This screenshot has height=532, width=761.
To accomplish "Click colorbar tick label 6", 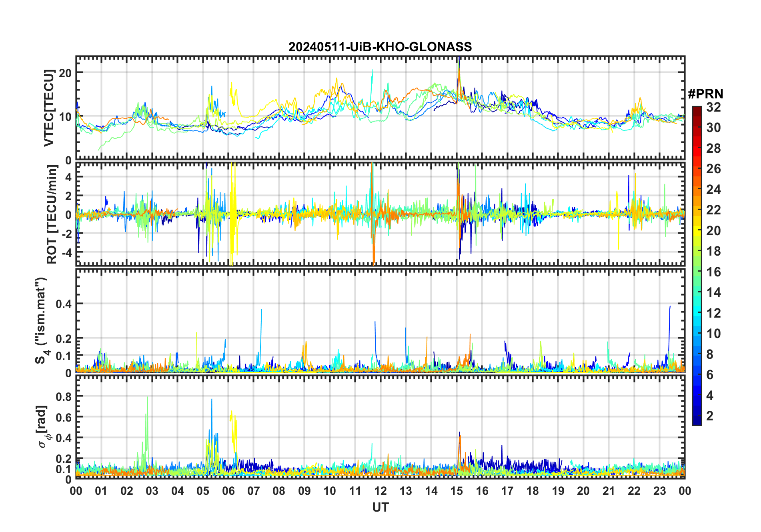I will pos(710,375).
